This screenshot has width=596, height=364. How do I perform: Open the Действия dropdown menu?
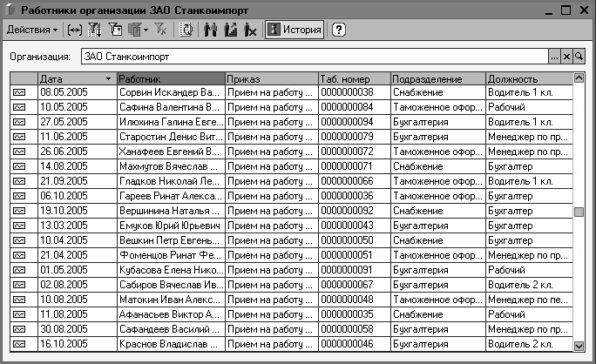(x=32, y=30)
